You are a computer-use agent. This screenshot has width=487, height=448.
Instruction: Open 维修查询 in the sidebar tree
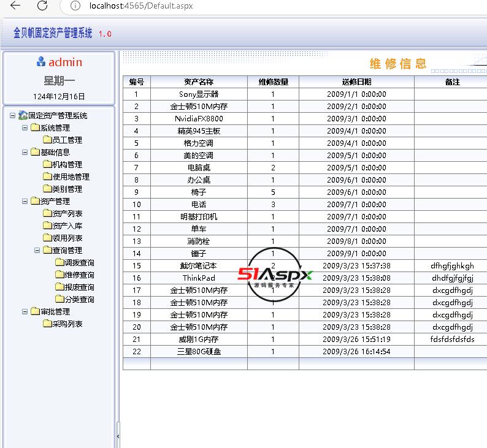79,275
